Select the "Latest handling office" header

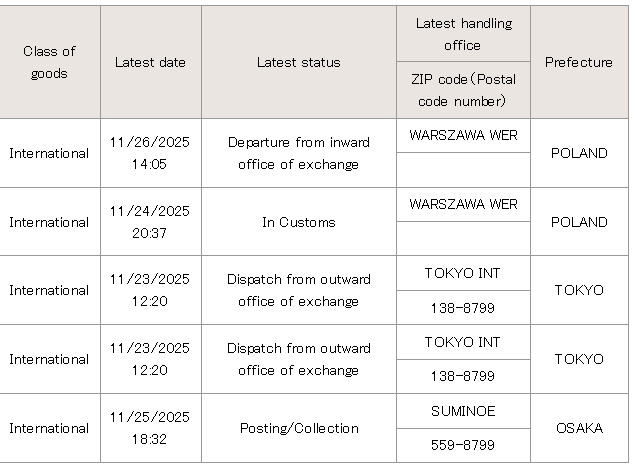point(463,34)
